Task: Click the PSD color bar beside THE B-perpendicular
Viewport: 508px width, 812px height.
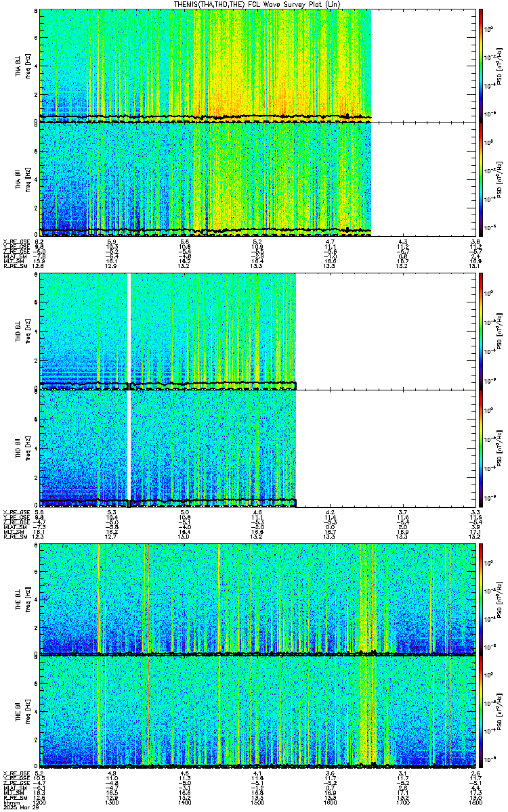Action: pyautogui.click(x=481, y=600)
